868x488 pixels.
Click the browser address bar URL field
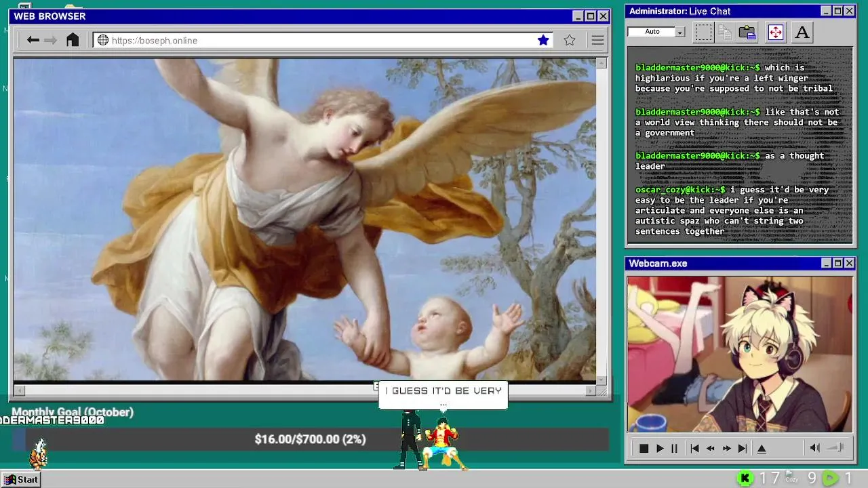coord(323,40)
